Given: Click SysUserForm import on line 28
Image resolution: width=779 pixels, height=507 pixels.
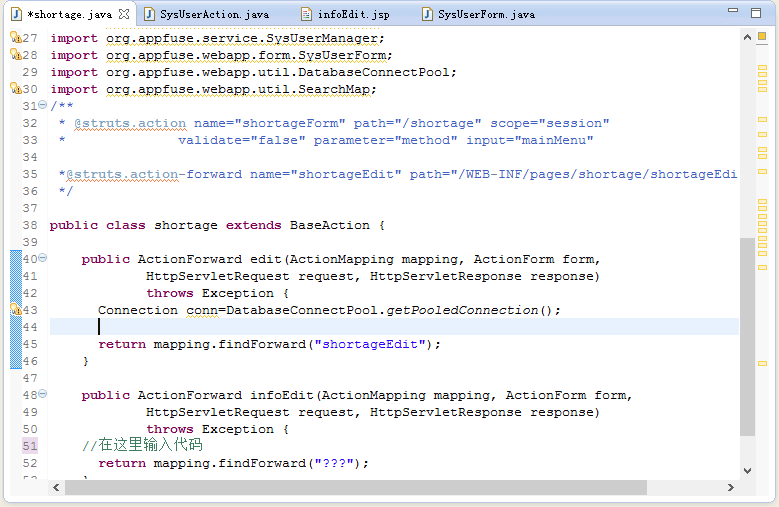Looking at the screenshot, I should pyautogui.click(x=342, y=55).
